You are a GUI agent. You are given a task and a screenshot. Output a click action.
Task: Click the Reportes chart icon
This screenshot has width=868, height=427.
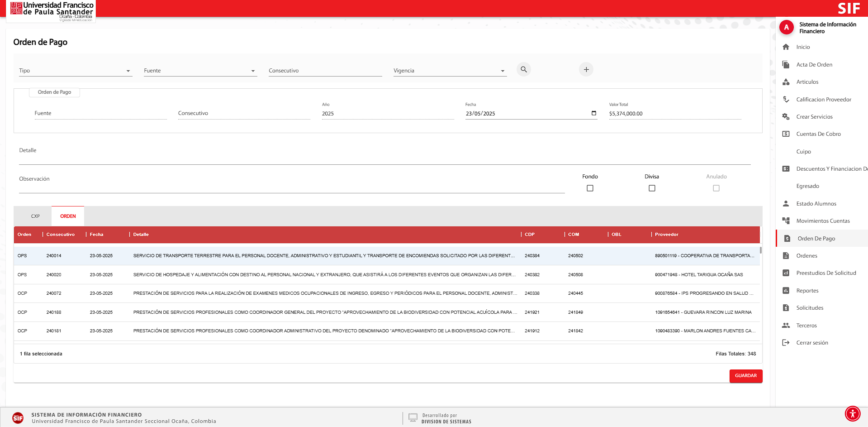[x=786, y=291]
